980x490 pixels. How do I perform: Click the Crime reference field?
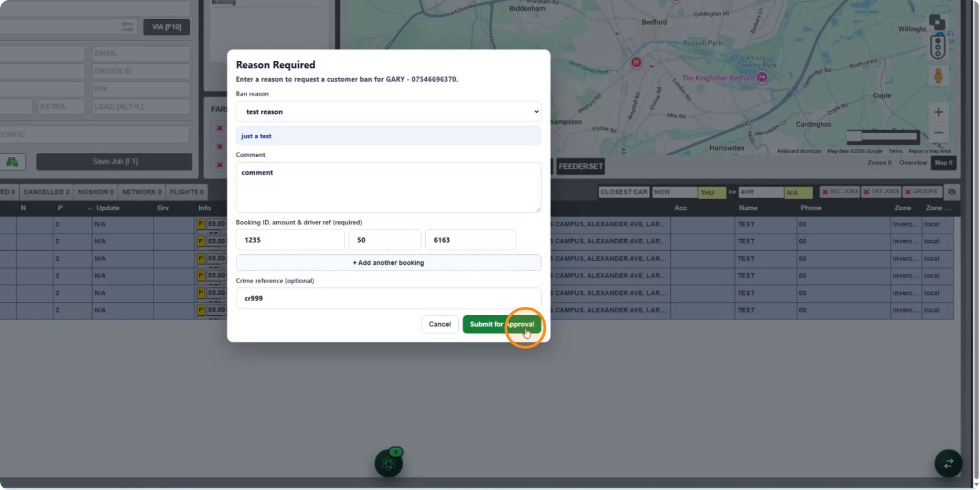[388, 298]
